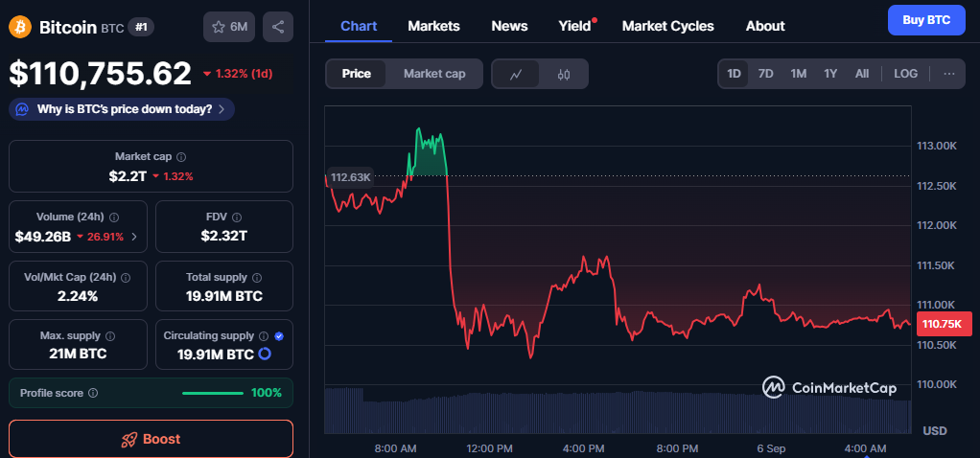Click the verified checkmark beside Circulating supply
Viewport: 980px width, 458px height.
coord(279,336)
